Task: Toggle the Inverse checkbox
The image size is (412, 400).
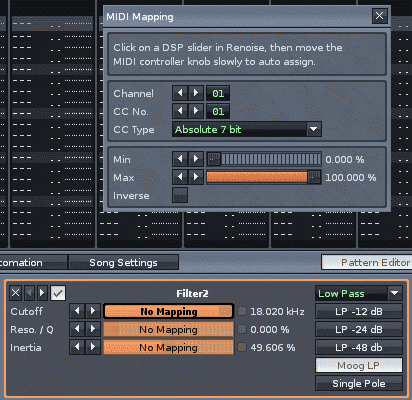Action: click(180, 195)
